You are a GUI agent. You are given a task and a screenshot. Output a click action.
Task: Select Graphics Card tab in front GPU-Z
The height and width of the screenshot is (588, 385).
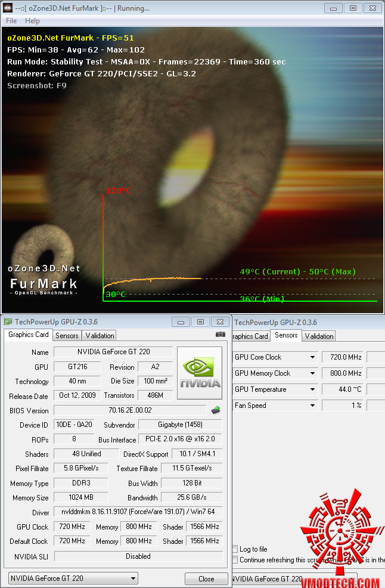click(29, 335)
